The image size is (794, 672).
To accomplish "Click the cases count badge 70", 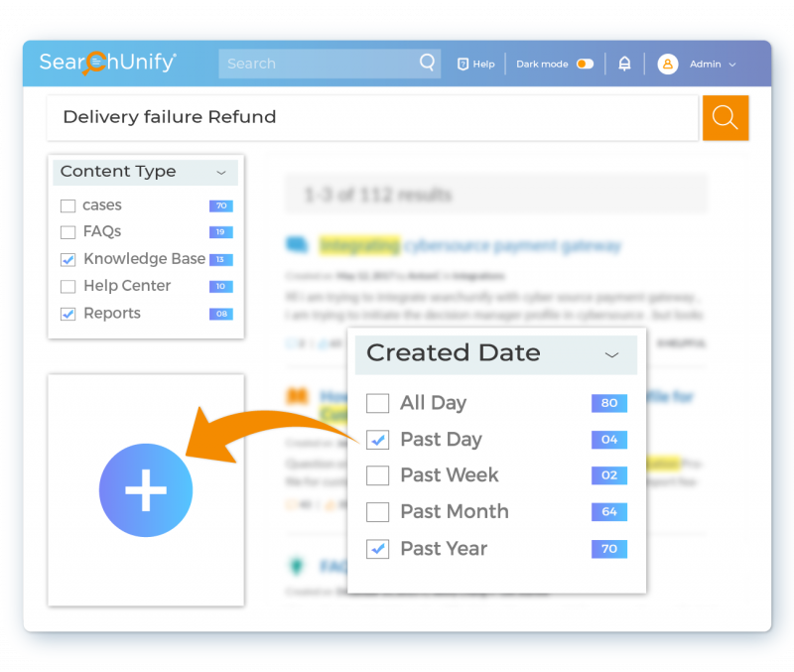I will coord(221,205).
